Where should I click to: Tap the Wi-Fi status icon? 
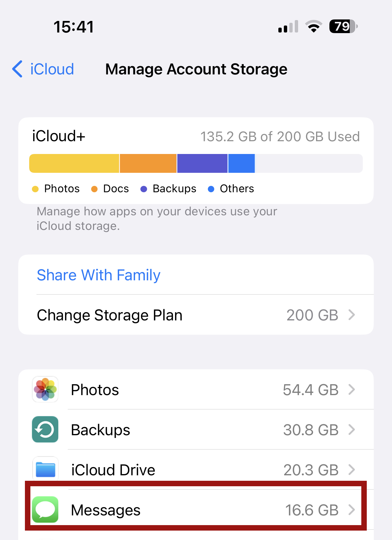tap(314, 26)
